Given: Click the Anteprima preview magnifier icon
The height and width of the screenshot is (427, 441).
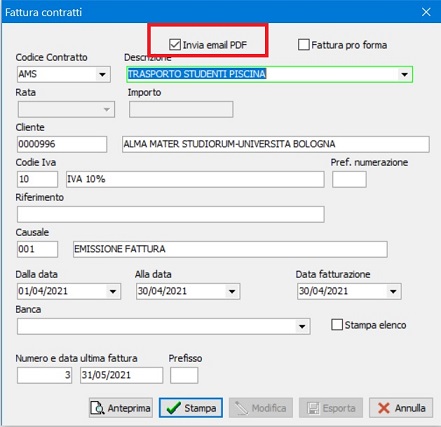Looking at the screenshot, I should [97, 408].
